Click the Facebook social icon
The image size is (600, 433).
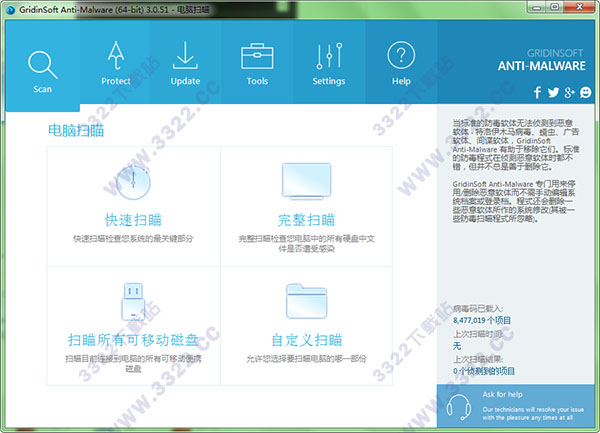click(537, 92)
